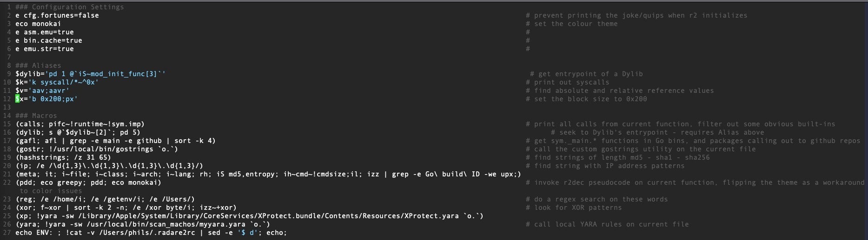
Task: Click the 'echo ENV' line
Action: (x=151, y=233)
